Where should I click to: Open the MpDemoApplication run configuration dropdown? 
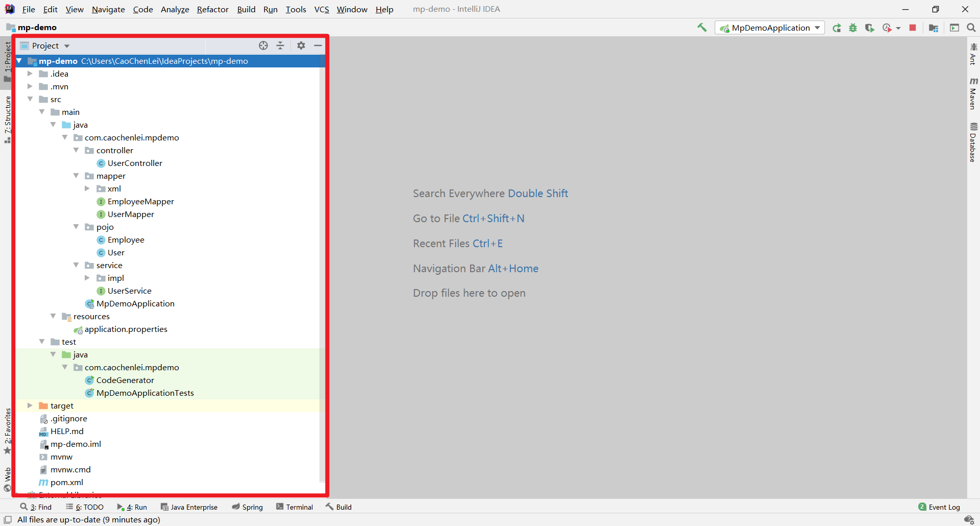pyautogui.click(x=770, y=28)
